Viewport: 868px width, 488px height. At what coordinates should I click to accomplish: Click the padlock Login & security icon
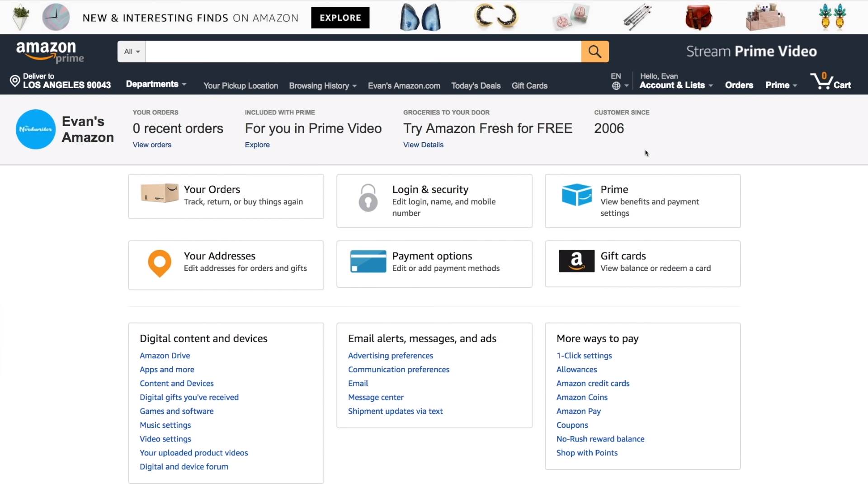(x=368, y=197)
